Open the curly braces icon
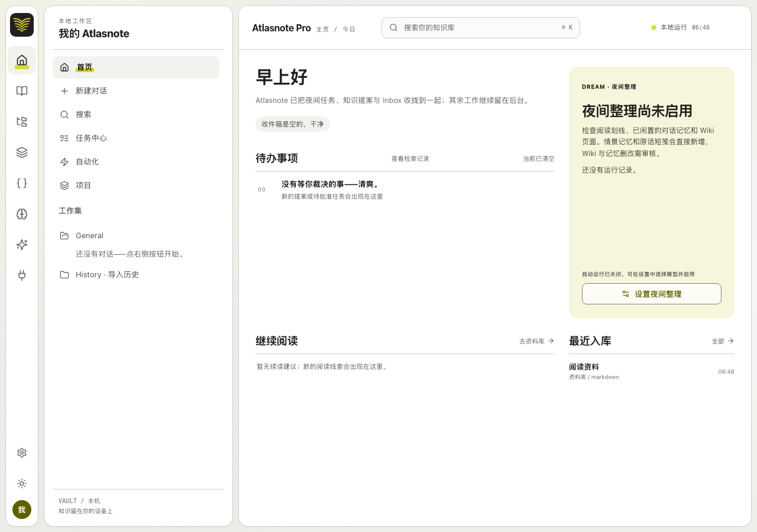The width and height of the screenshot is (757, 532). (x=22, y=183)
